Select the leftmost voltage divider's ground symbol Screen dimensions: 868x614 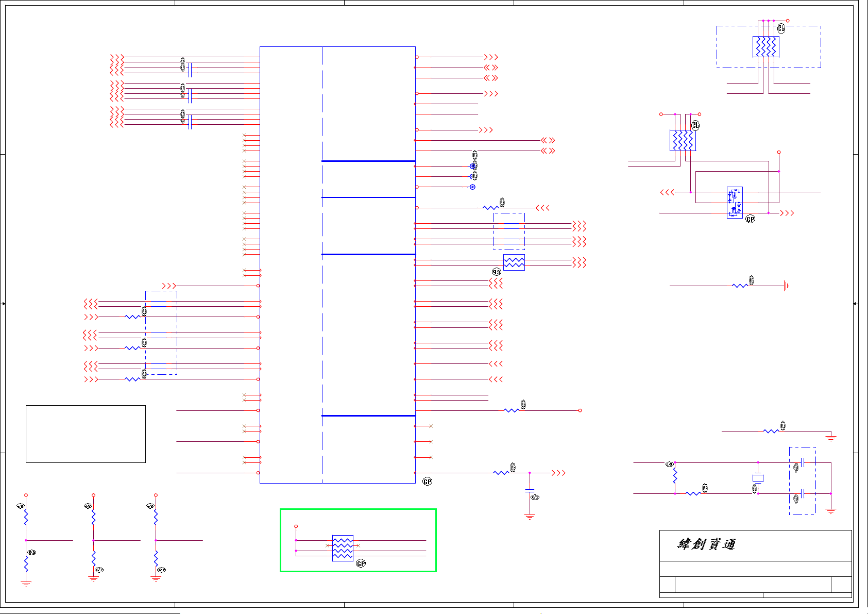click(x=26, y=584)
